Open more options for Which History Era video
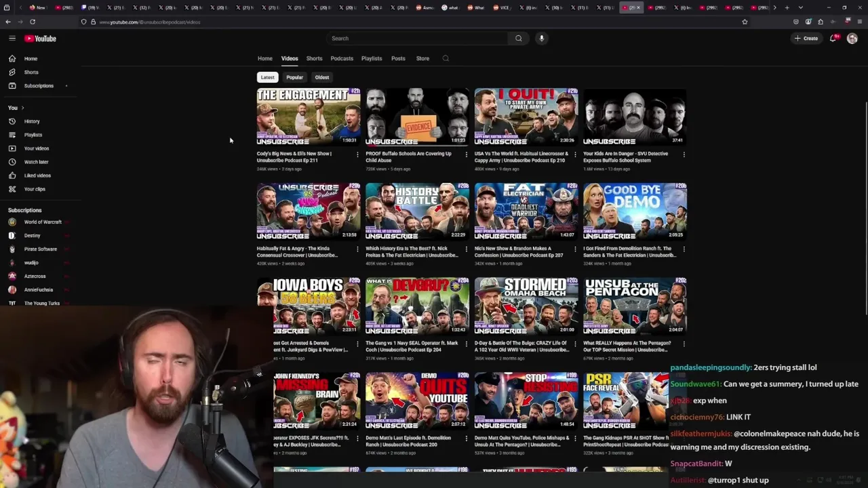This screenshot has width=868, height=488. coord(466,249)
